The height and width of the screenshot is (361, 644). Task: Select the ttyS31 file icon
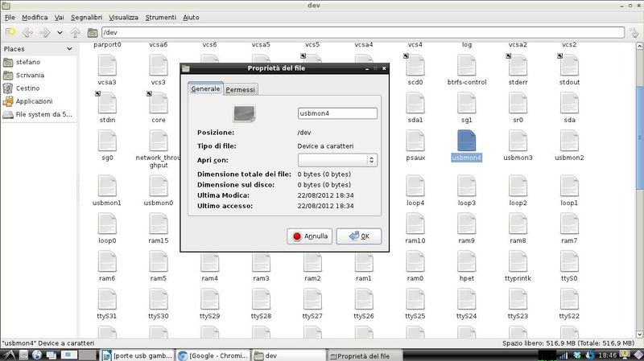(107, 299)
